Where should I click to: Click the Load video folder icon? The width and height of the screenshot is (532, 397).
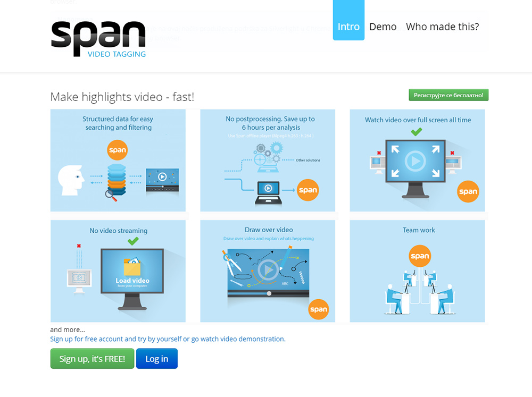point(132,266)
